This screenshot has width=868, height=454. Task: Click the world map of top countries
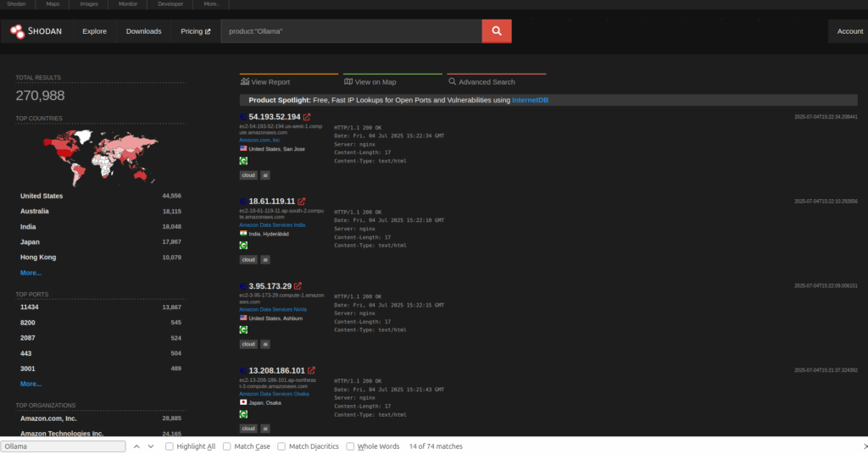pos(101,158)
